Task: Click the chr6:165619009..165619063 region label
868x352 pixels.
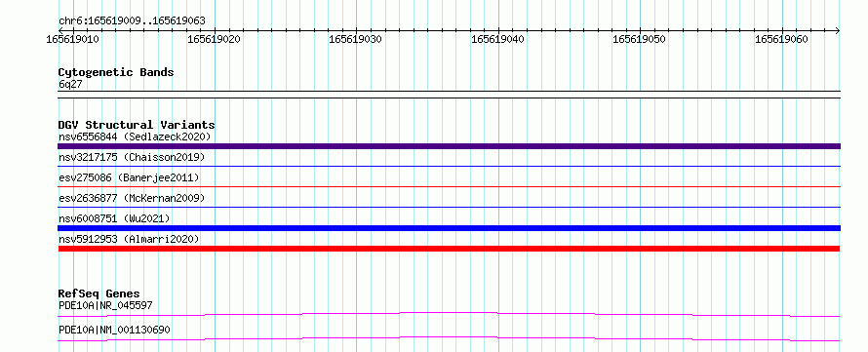Action: coord(132,21)
